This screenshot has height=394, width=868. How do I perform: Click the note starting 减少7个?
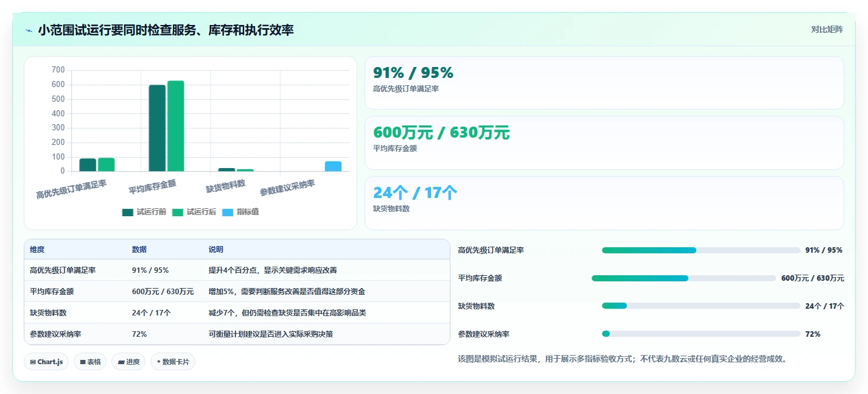(x=287, y=313)
